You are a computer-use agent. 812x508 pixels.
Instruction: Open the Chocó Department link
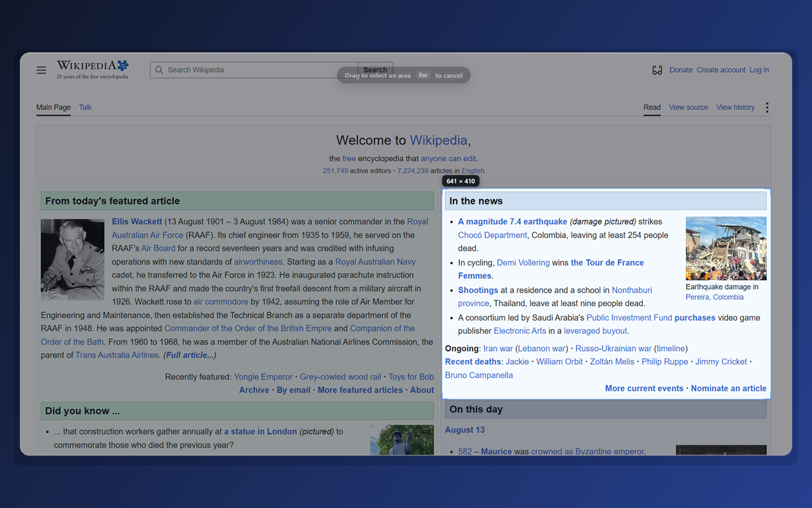tap(492, 235)
